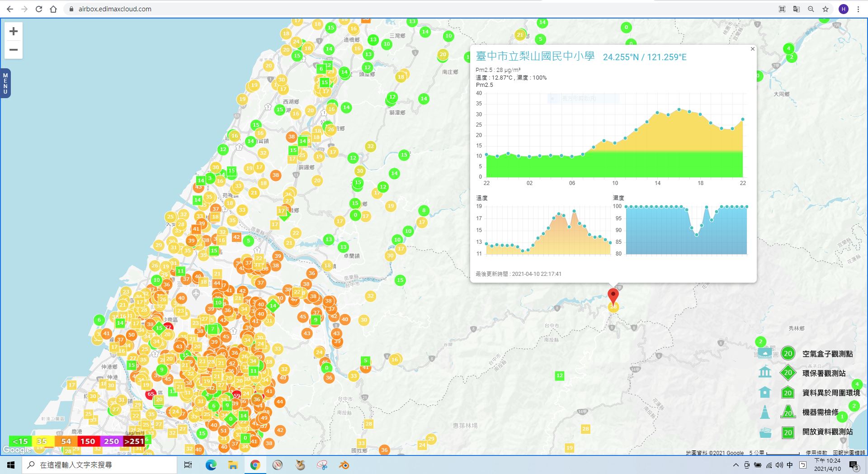Viewport: 868px width, 474px height.
Task: Open the browser home page
Action: pos(53,9)
